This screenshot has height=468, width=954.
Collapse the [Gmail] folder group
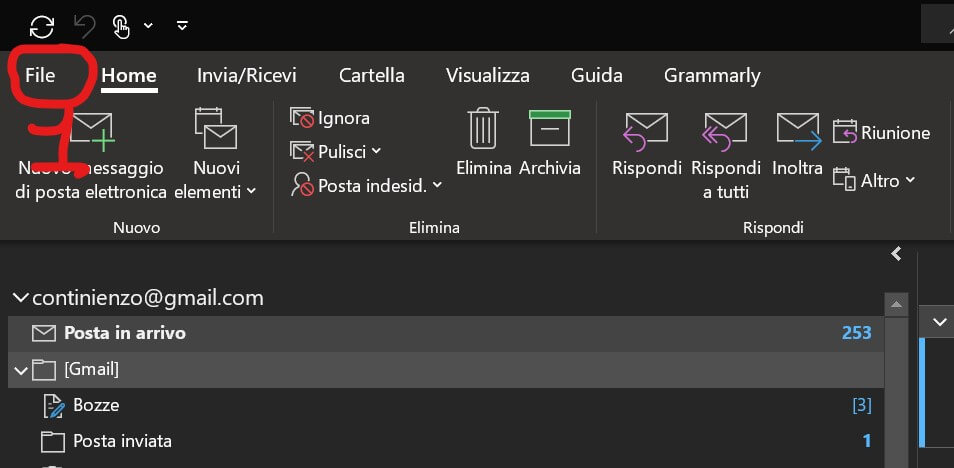coord(20,370)
